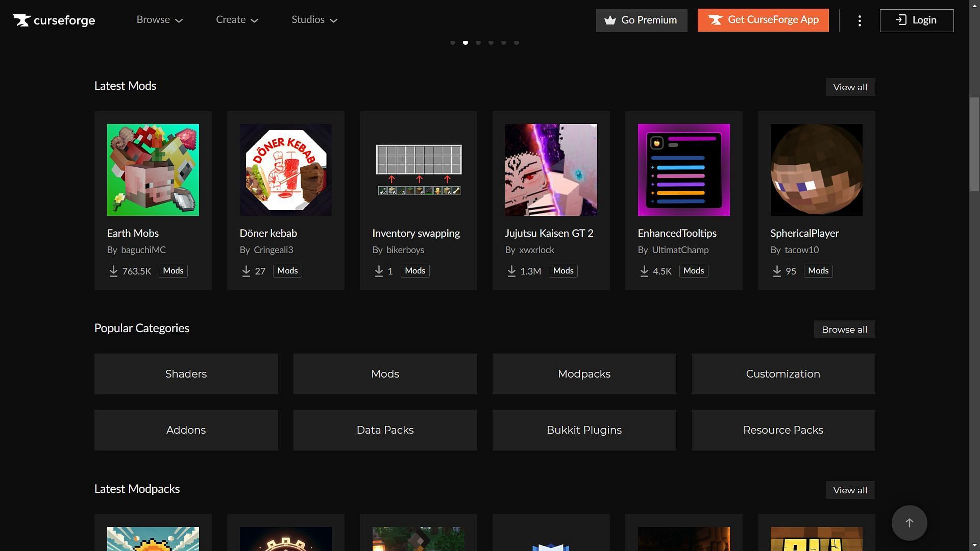980x551 pixels.
Task: Click the Go Premium crown icon
Action: (610, 20)
